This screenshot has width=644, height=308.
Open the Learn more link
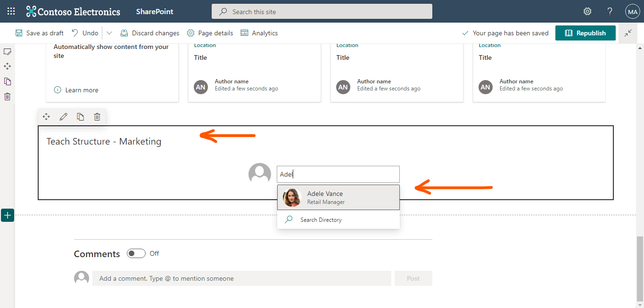point(81,89)
